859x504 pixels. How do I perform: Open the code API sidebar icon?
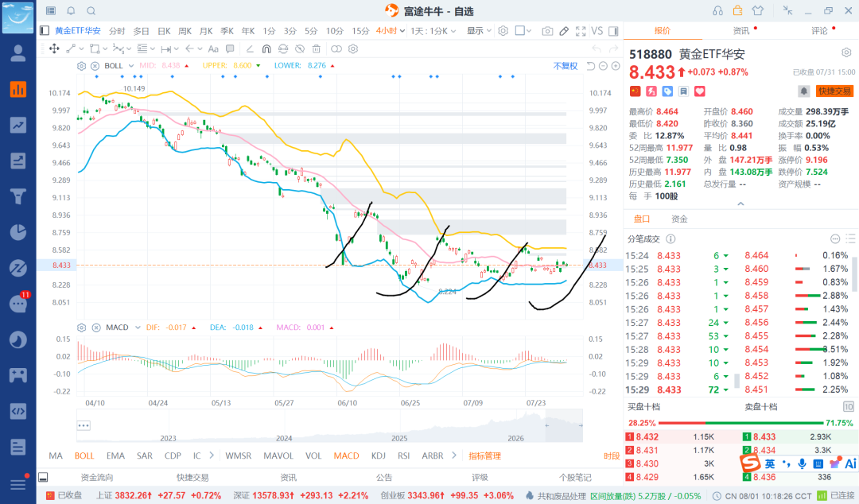(18, 411)
